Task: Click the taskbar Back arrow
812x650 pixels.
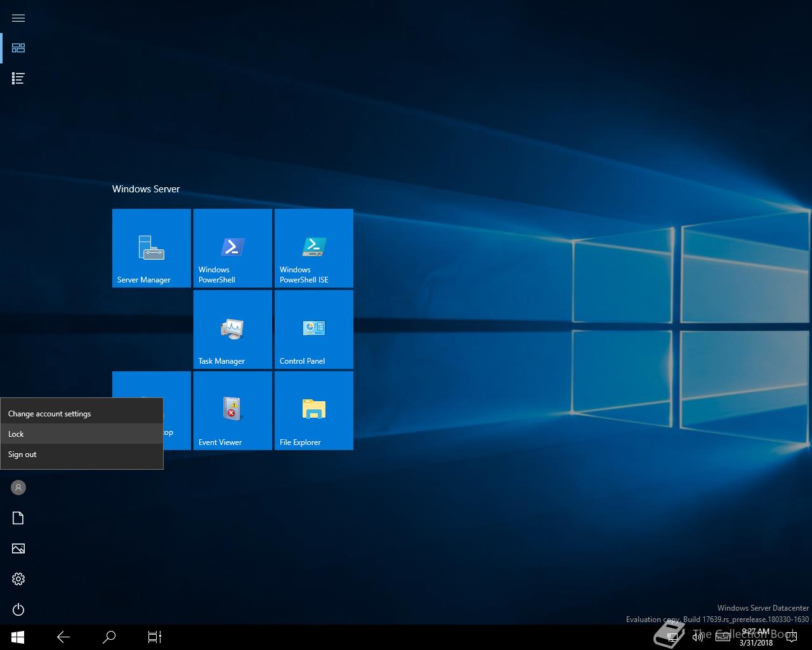Action: (63, 637)
